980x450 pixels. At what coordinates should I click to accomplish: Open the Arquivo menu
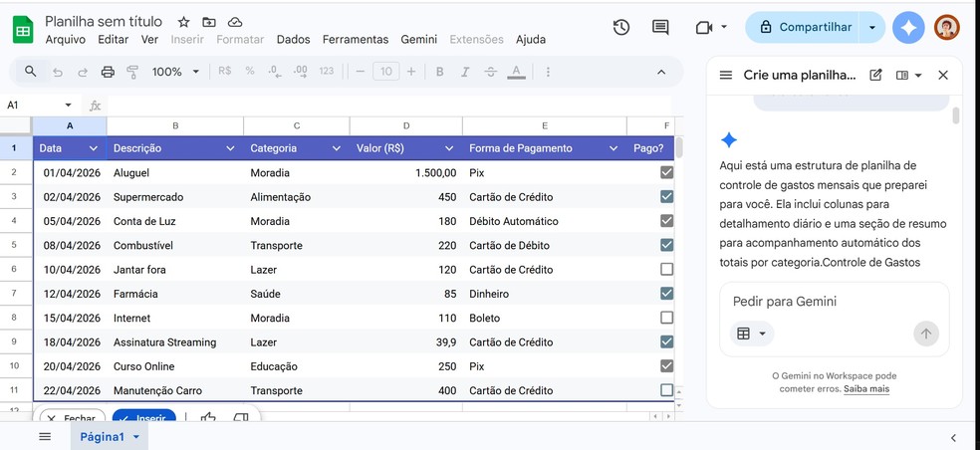(65, 40)
